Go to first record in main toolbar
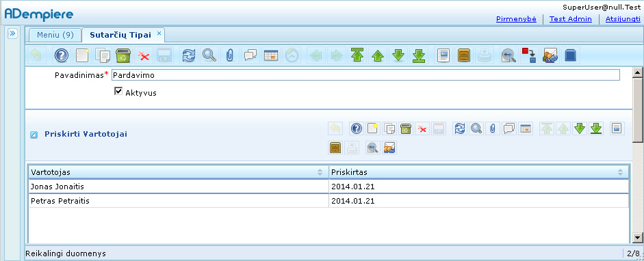The width and height of the screenshot is (644, 261). pyautogui.click(x=357, y=55)
